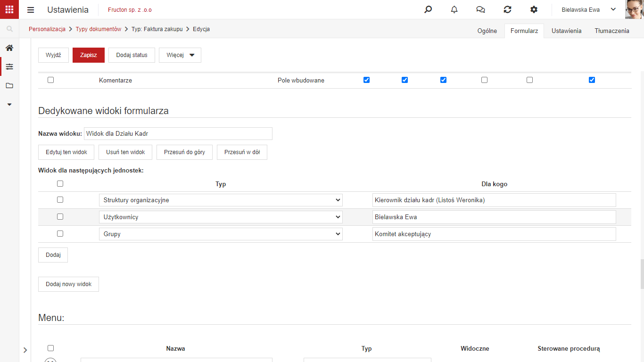Open the apps grid launcher icon

pos(9,9)
